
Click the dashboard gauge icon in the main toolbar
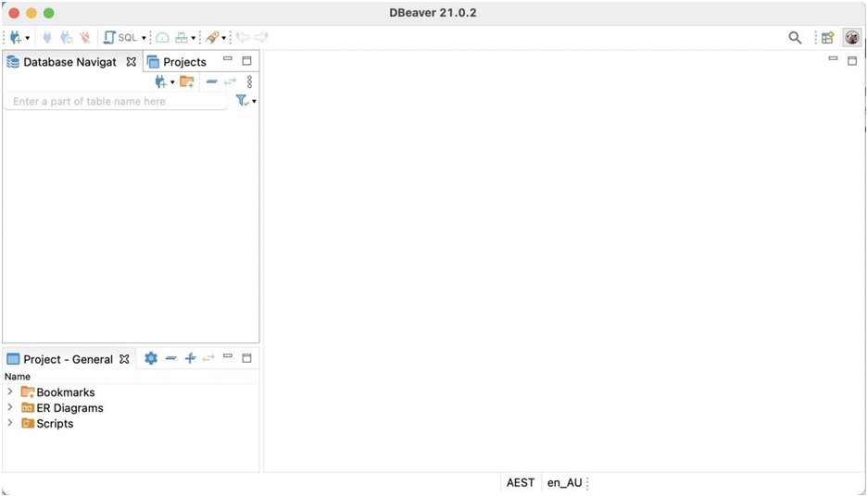(x=162, y=38)
